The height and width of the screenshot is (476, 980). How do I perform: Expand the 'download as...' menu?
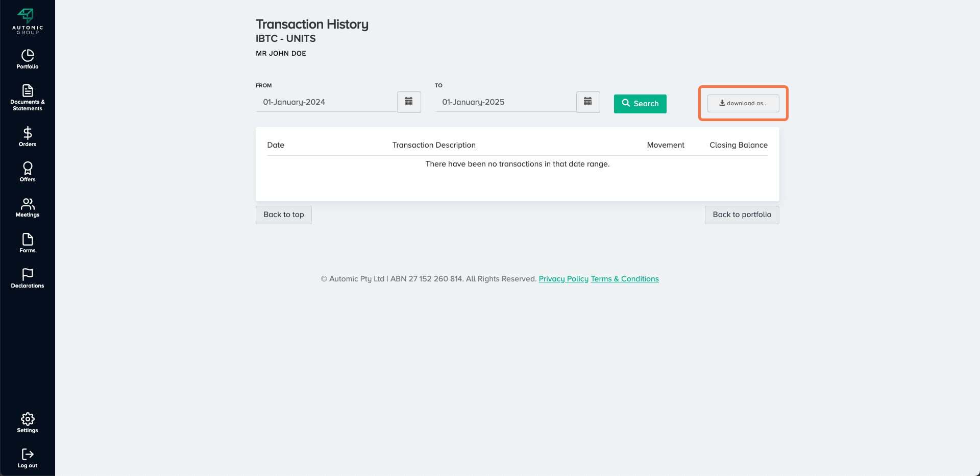(x=743, y=103)
